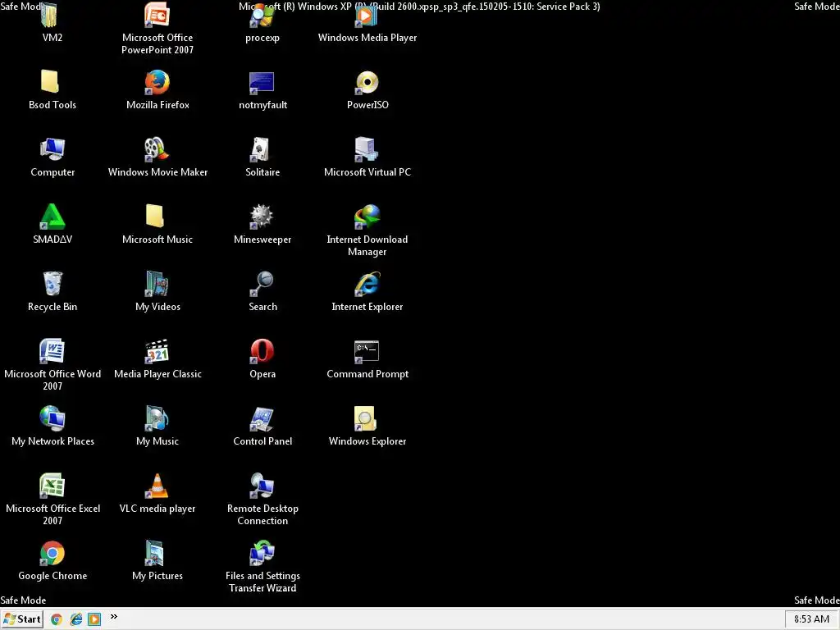
Task: Launch Internet Explorer desktop shortcut
Action: (367, 284)
